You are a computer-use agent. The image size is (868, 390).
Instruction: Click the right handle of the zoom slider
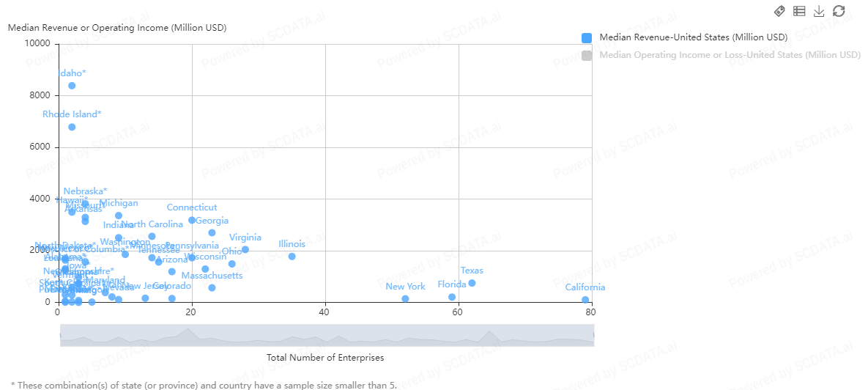click(x=593, y=336)
